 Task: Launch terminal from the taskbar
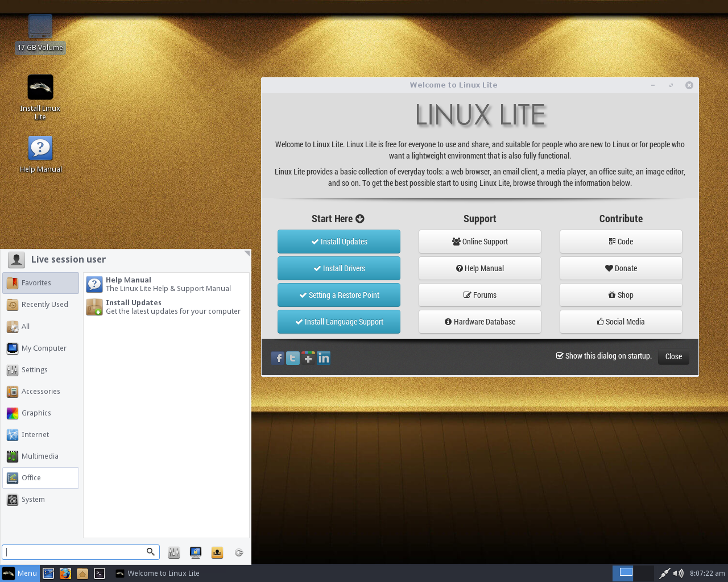pos(100,573)
